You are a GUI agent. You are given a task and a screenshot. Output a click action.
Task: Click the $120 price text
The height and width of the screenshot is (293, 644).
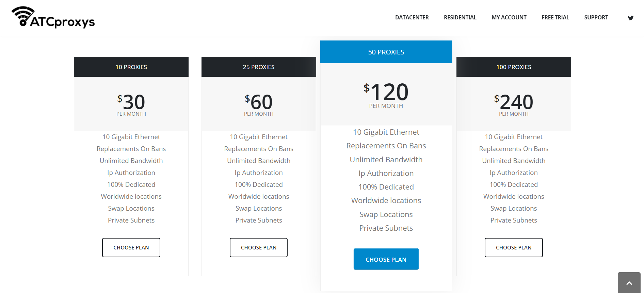pos(386,92)
